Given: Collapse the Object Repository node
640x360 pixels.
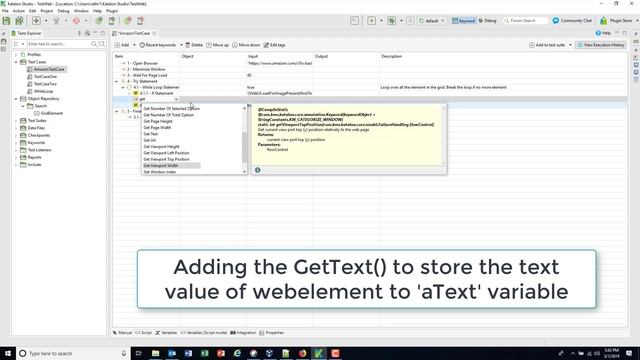Looking at the screenshot, I should pyautogui.click(x=16, y=99).
